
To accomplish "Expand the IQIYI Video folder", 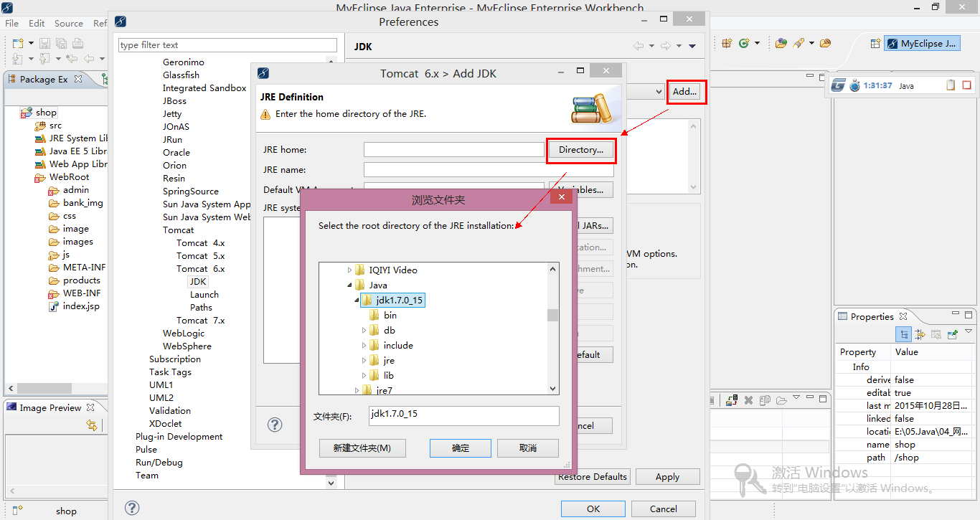I will pyautogui.click(x=350, y=270).
